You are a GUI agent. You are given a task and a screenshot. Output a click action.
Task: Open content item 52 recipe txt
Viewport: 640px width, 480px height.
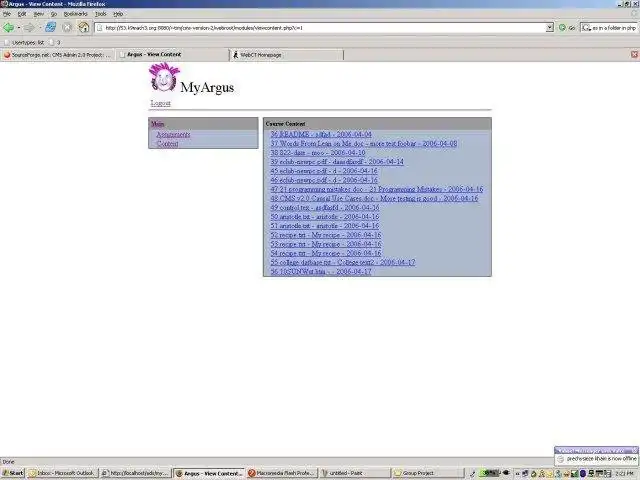[x=326, y=235]
